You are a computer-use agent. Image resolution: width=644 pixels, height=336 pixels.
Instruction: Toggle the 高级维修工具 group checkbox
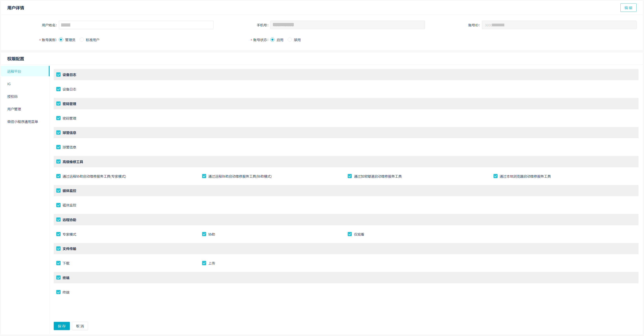(x=58, y=162)
